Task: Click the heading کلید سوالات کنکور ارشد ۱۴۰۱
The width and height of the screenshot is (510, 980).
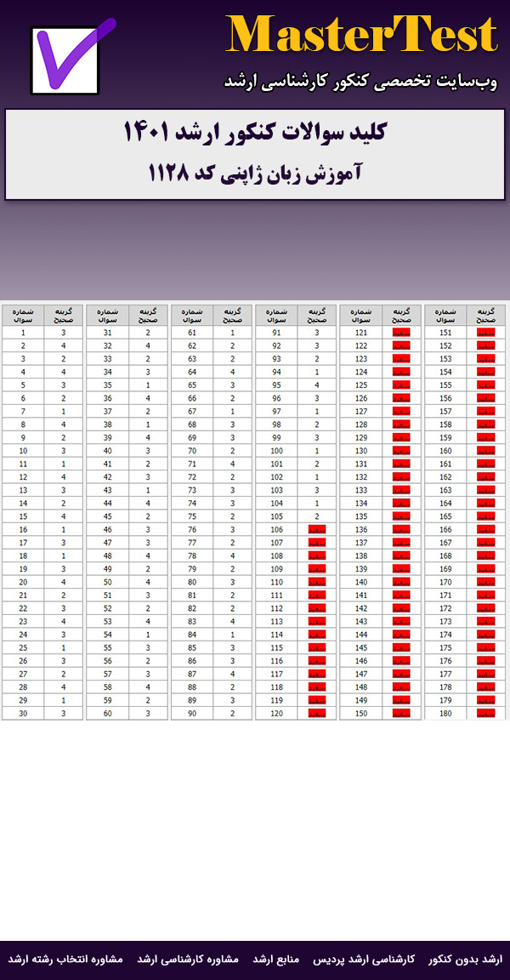Action: click(255, 133)
